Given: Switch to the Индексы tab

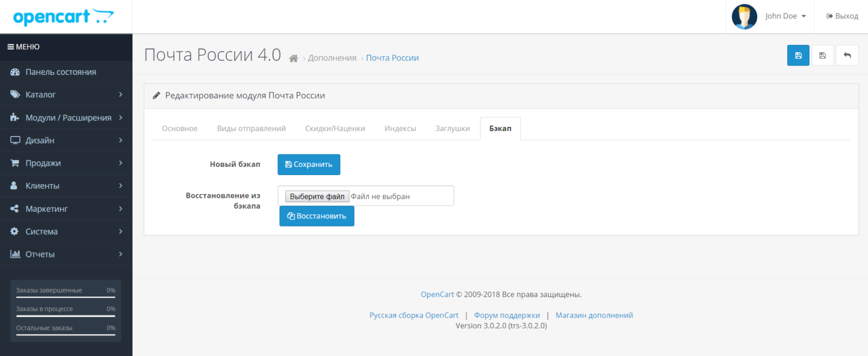Looking at the screenshot, I should pos(400,128).
